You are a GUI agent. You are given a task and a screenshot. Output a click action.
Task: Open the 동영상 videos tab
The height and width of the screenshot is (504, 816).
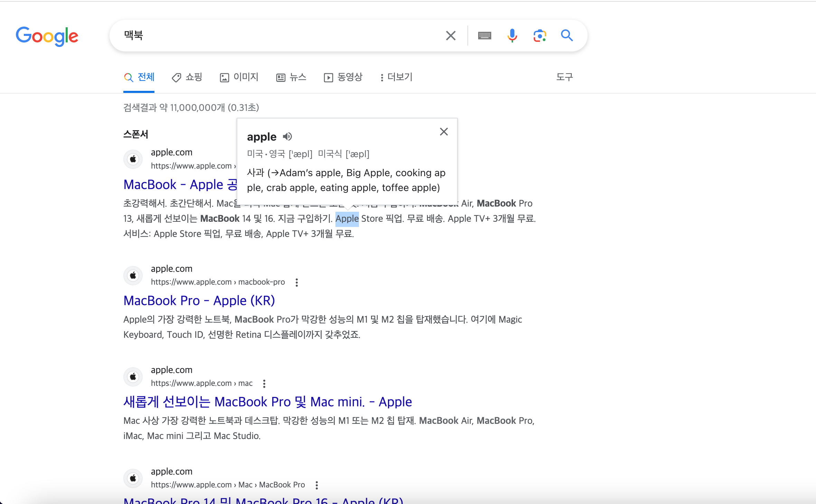[x=343, y=77]
